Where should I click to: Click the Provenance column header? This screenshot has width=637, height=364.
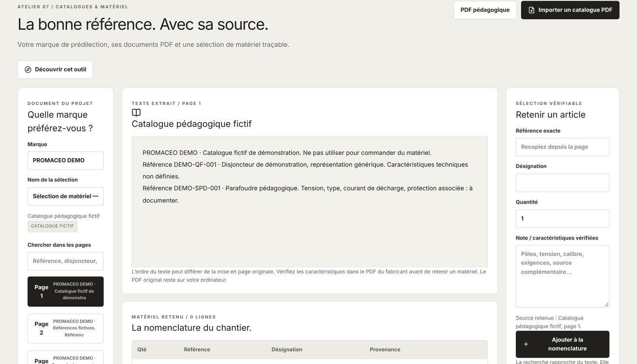pos(385,350)
